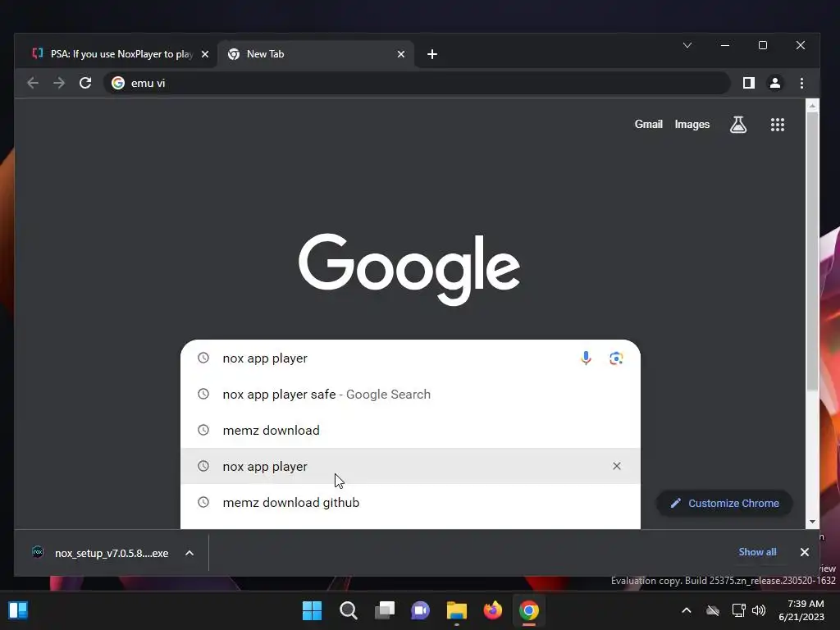
Task: Start voice search with microphone
Action: [x=586, y=358]
